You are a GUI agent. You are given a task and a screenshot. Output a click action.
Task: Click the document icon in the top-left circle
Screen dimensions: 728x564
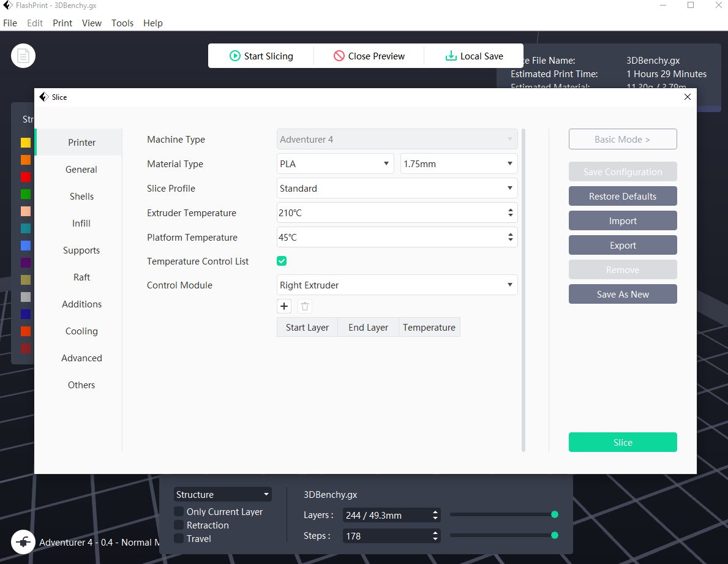(23, 56)
